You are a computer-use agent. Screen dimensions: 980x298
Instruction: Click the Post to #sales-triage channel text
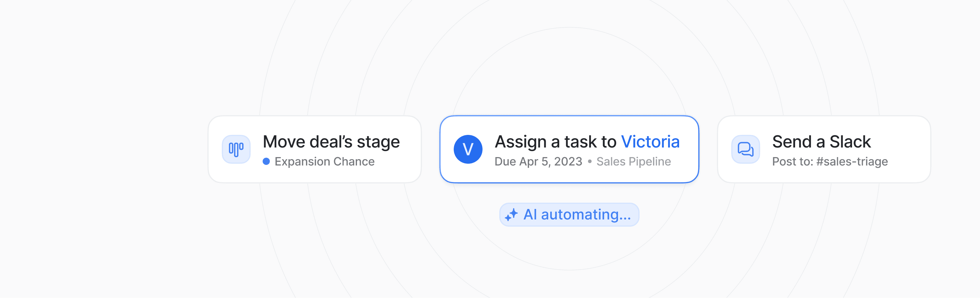tap(830, 161)
